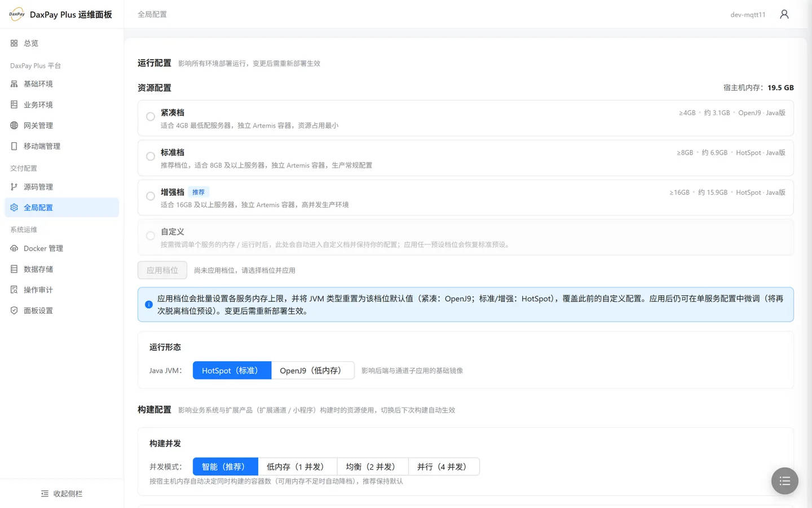Click the 移动端管理 phone icon
812x508 pixels.
point(14,146)
